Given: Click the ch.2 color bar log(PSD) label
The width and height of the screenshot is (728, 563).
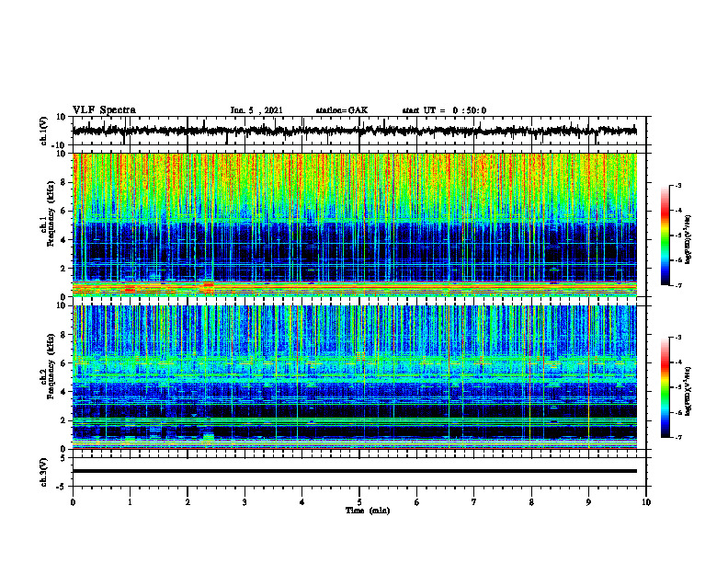Looking at the screenshot, I should 688,390.
